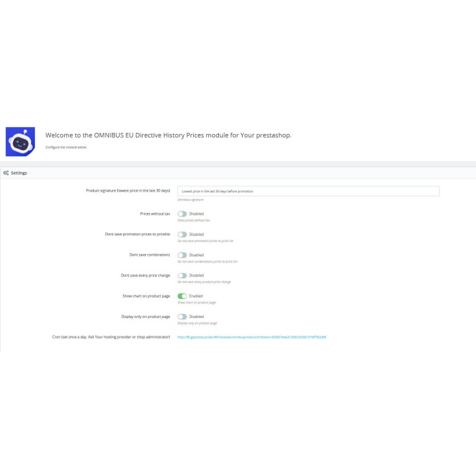This screenshot has width=476, height=476.
Task: Click the Welcome to OMNIBUS module heading
Action: 168,136
